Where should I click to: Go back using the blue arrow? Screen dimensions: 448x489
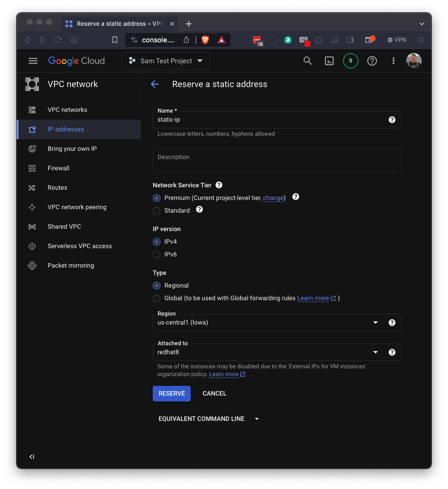[x=155, y=84]
